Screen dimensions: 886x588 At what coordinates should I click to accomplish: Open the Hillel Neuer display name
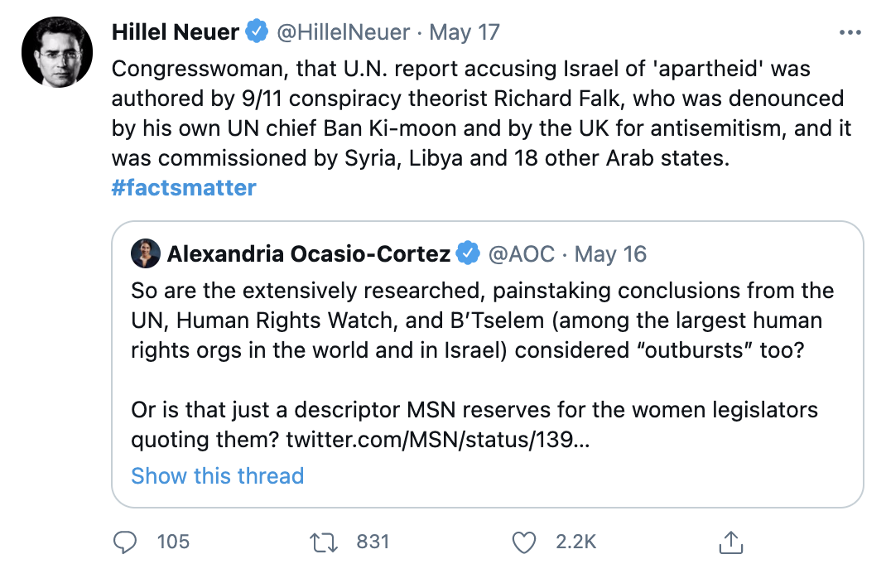coord(176,32)
